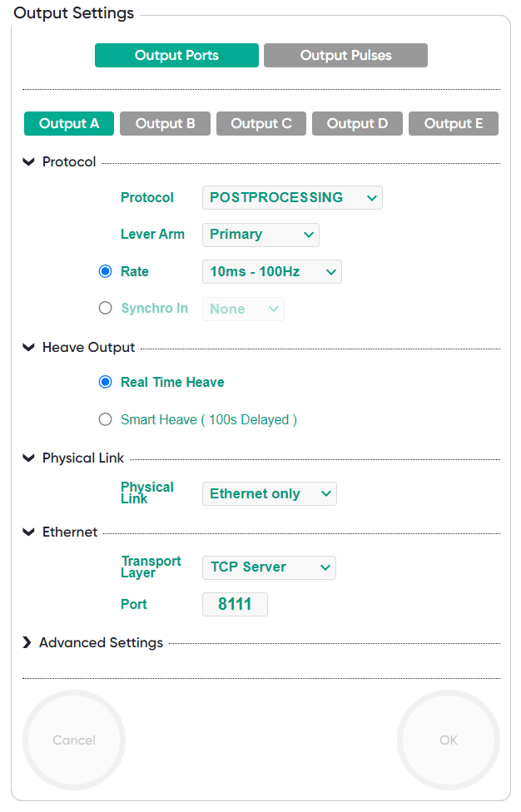
Task: Choose Real Time Heave option
Action: click(105, 382)
